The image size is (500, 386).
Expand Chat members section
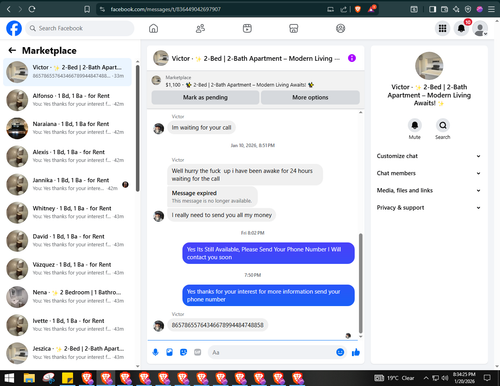[429, 173]
